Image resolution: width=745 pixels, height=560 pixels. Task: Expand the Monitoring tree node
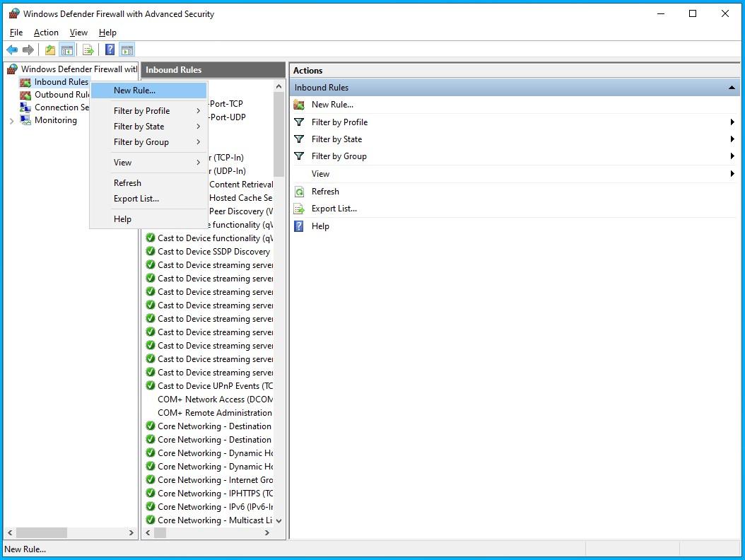point(11,121)
